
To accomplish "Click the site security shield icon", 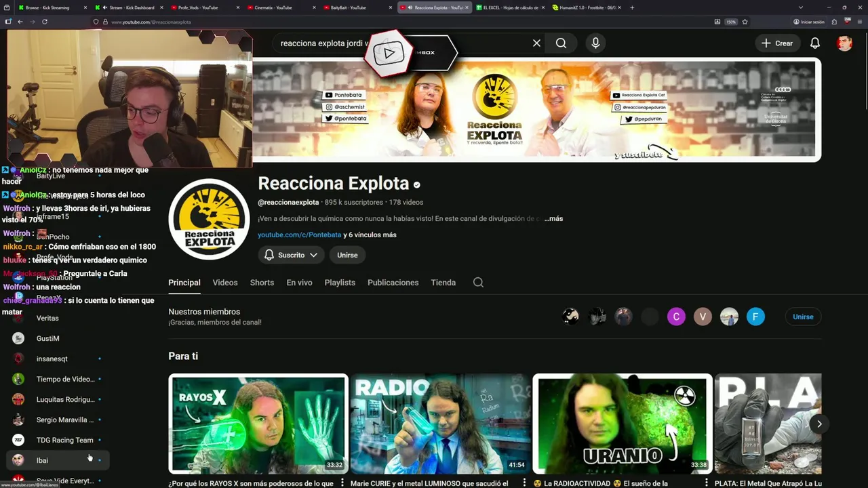I will (x=96, y=22).
